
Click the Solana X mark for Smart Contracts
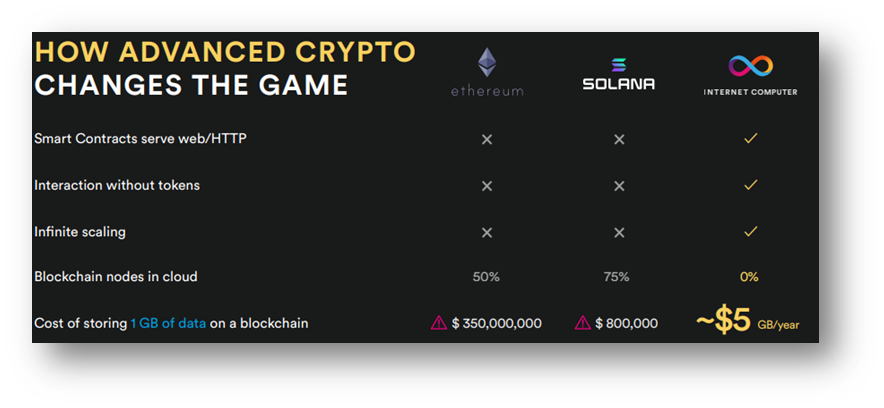(619, 139)
